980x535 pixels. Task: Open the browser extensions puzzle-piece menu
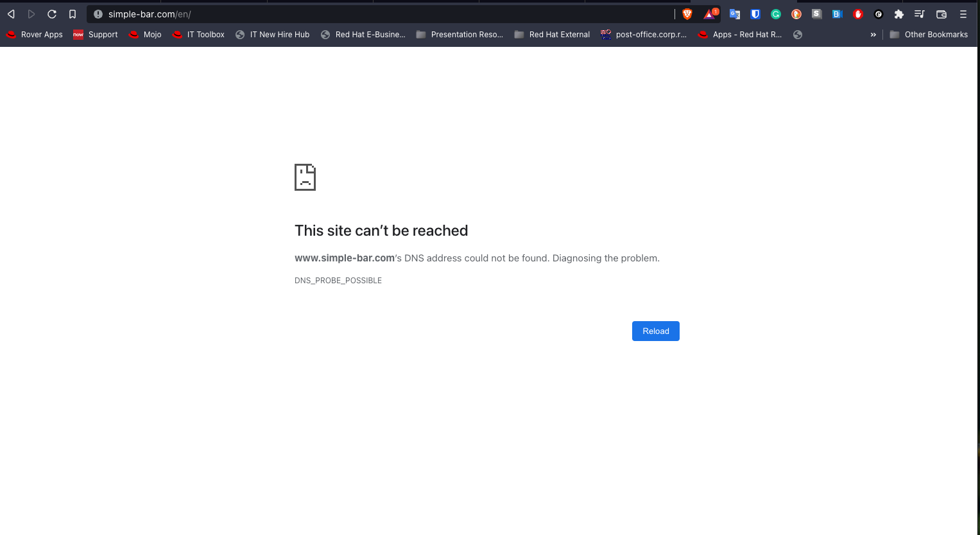point(899,13)
